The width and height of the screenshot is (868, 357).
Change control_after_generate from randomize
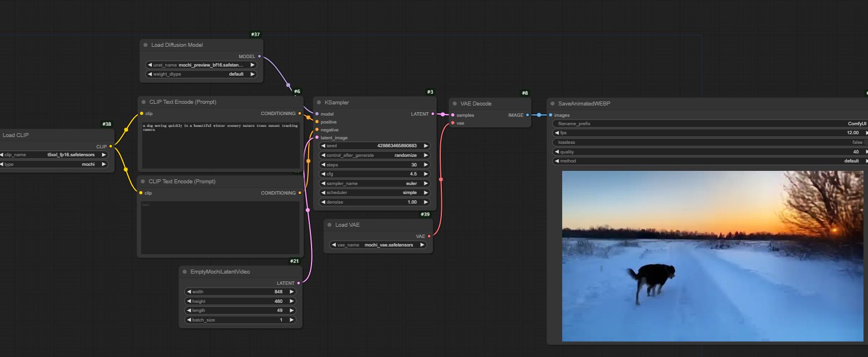click(375, 155)
